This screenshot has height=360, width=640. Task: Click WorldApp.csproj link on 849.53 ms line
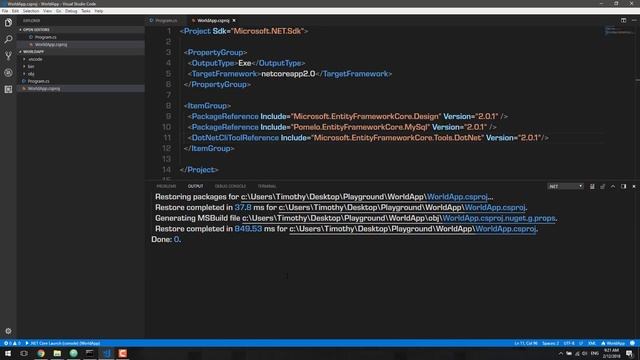click(505, 229)
